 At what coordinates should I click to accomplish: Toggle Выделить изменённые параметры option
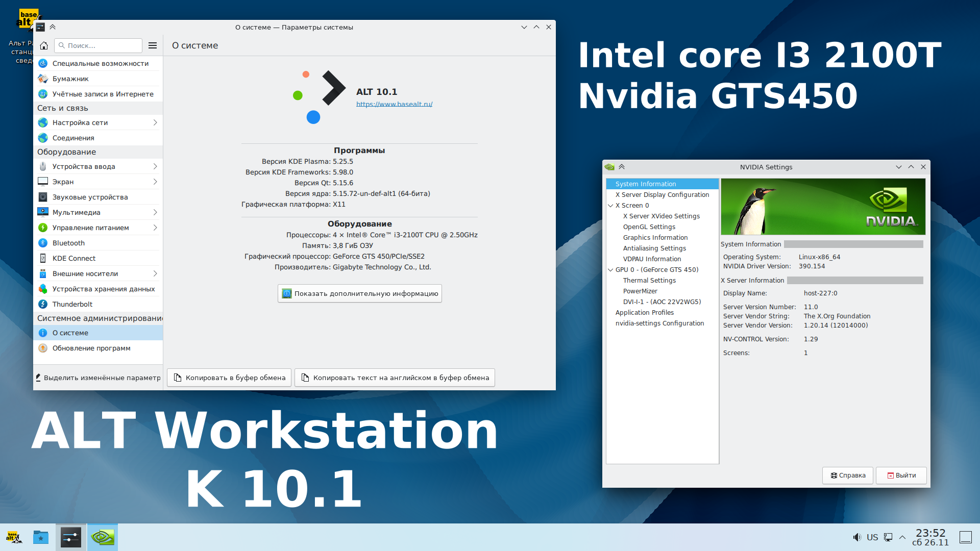tap(97, 378)
